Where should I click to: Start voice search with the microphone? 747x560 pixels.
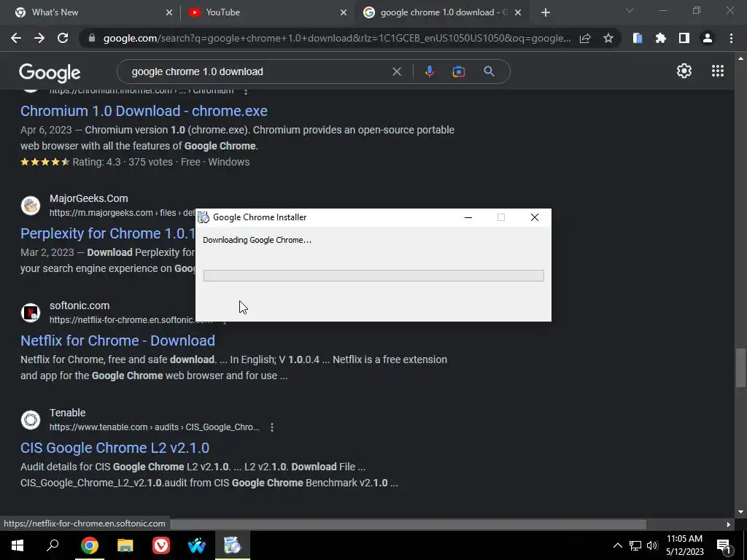[x=429, y=71]
